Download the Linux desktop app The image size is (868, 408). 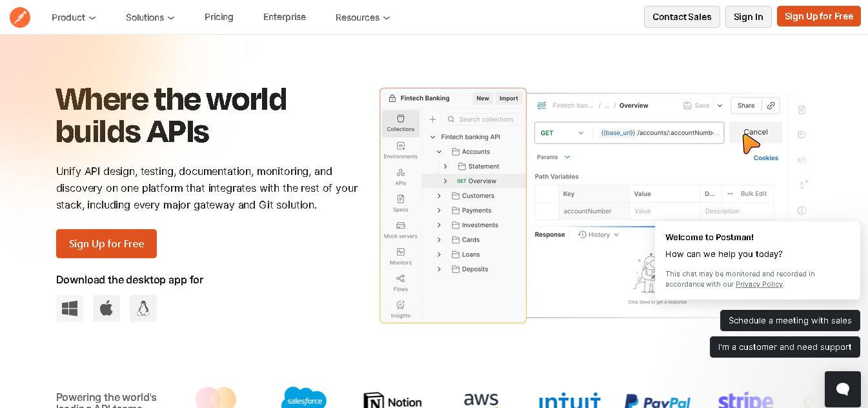[143, 309]
